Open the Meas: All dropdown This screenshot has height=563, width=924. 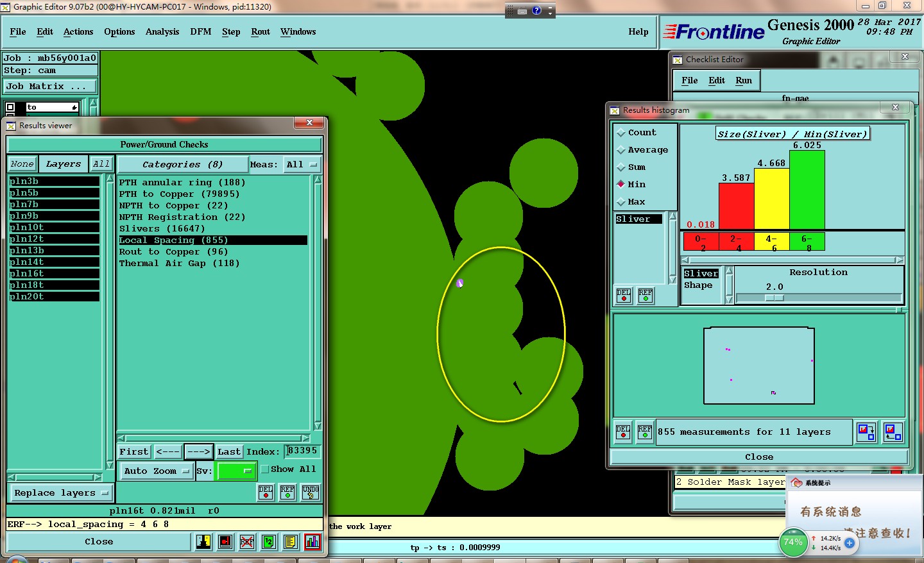pos(302,165)
